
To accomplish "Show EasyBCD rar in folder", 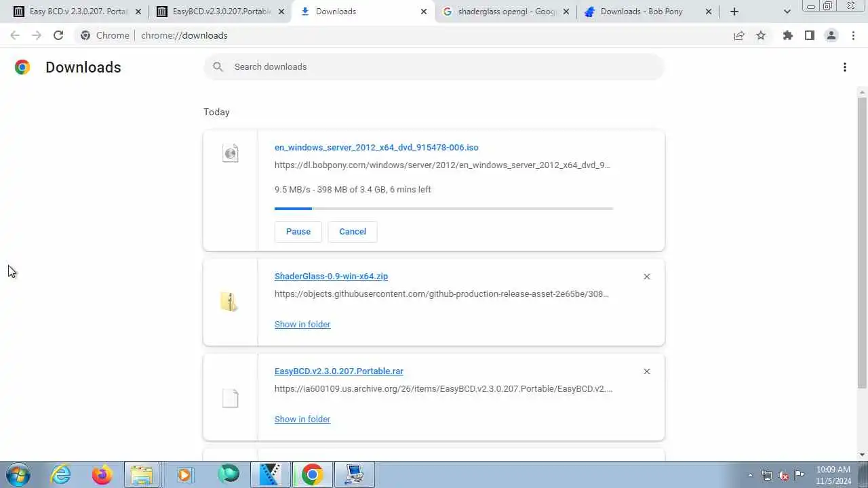I will [302, 420].
